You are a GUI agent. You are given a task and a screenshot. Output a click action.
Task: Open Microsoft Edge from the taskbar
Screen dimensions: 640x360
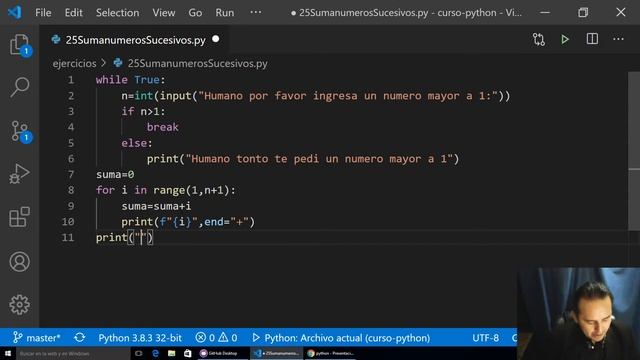155,353
